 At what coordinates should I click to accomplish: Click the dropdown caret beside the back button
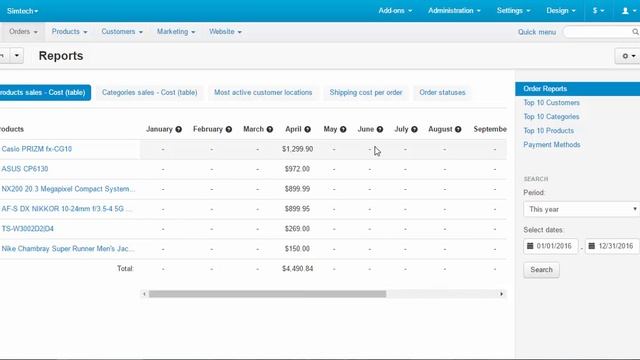(17, 56)
